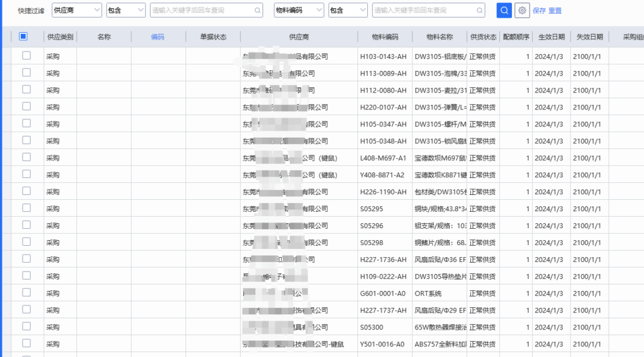Viewport: 644px width, 357px height.
Task: Toggle the select-all checkbox in table header
Action: 23,36
